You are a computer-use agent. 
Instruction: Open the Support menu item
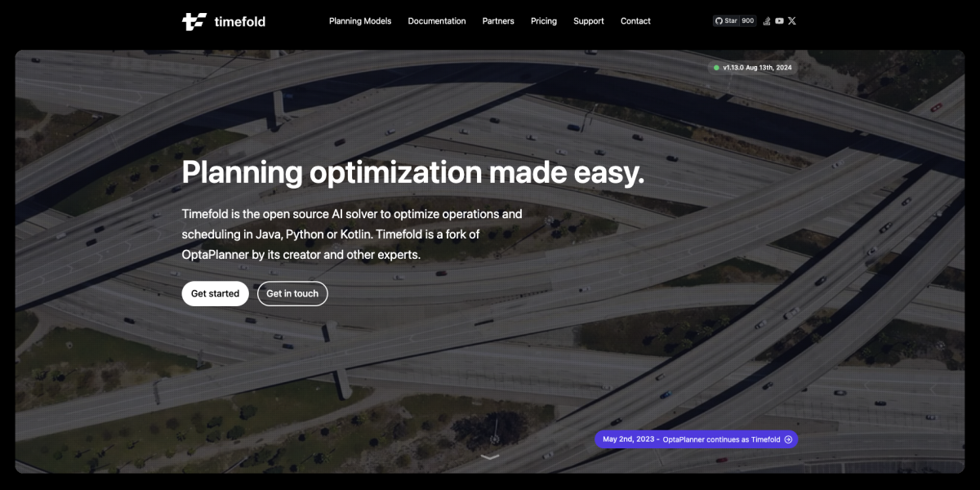[589, 21]
